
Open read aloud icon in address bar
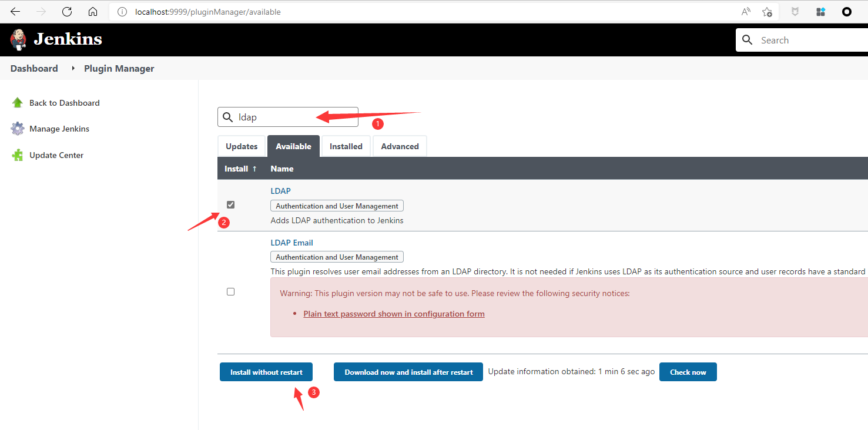click(x=746, y=12)
